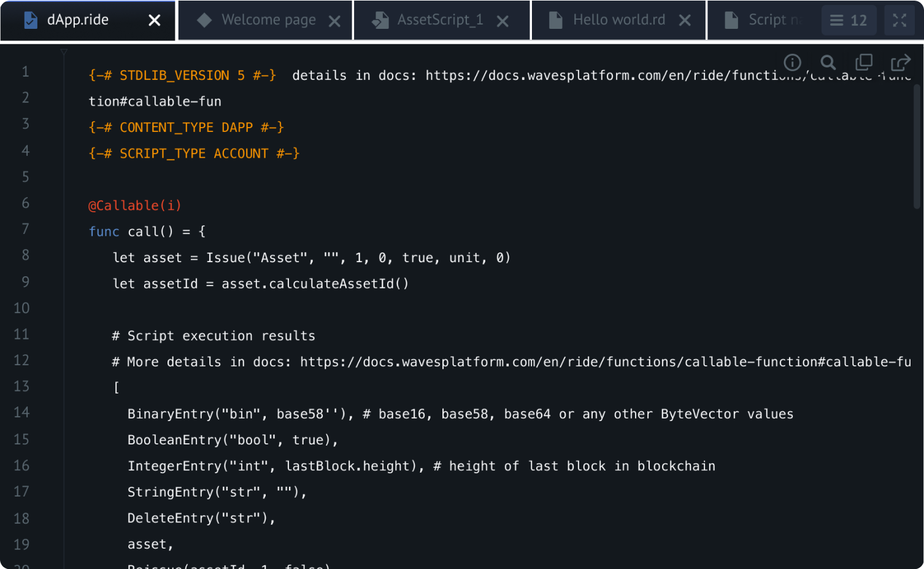Close the AssetScript_1 tab

click(x=502, y=21)
